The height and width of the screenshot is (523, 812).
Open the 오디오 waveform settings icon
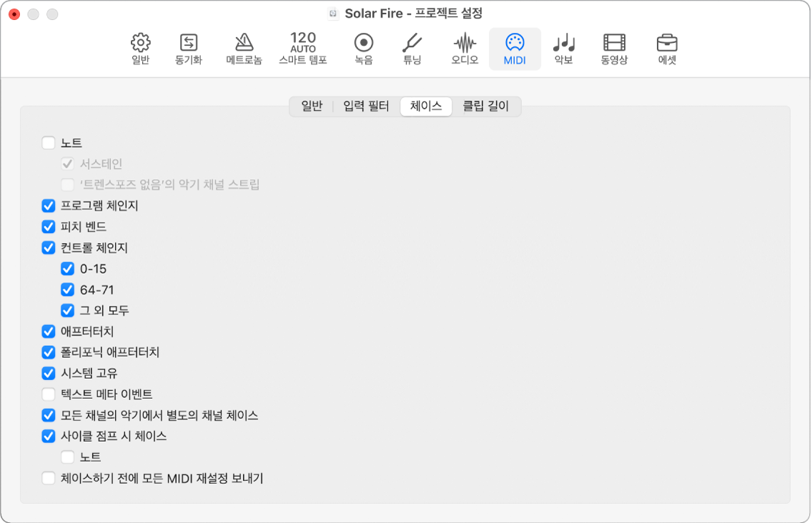pyautogui.click(x=465, y=49)
